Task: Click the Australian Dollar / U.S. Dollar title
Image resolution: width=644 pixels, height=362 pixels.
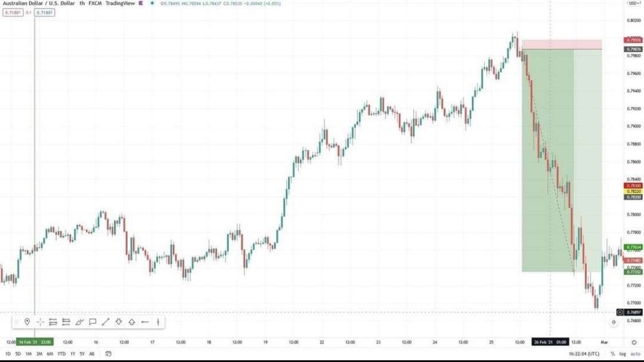Action: 38,3
